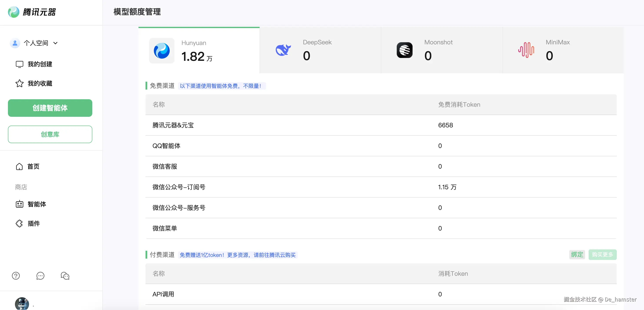Open the help question mark icon
Image resolution: width=644 pixels, height=310 pixels.
pos(16,276)
